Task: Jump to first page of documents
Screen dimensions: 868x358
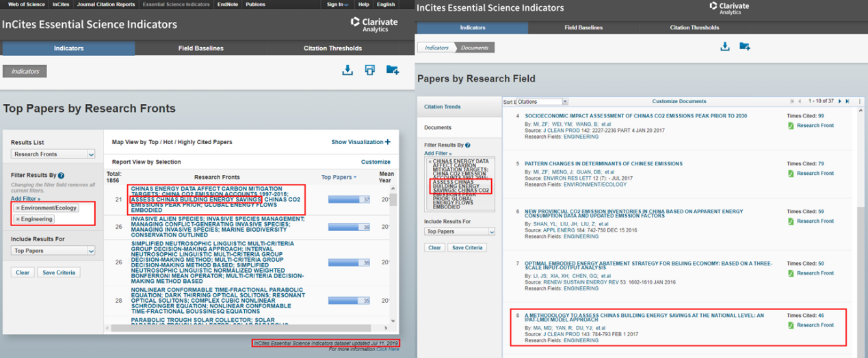Action: pos(792,101)
